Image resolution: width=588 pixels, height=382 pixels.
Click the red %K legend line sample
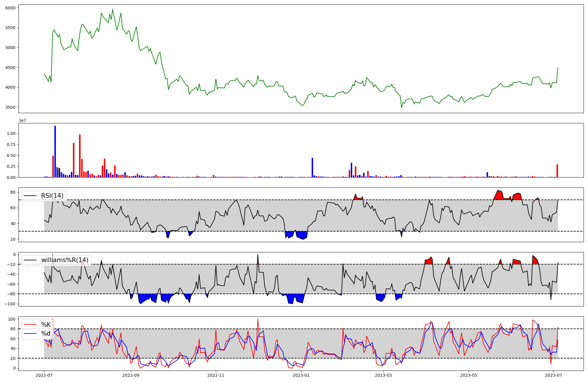point(30,325)
